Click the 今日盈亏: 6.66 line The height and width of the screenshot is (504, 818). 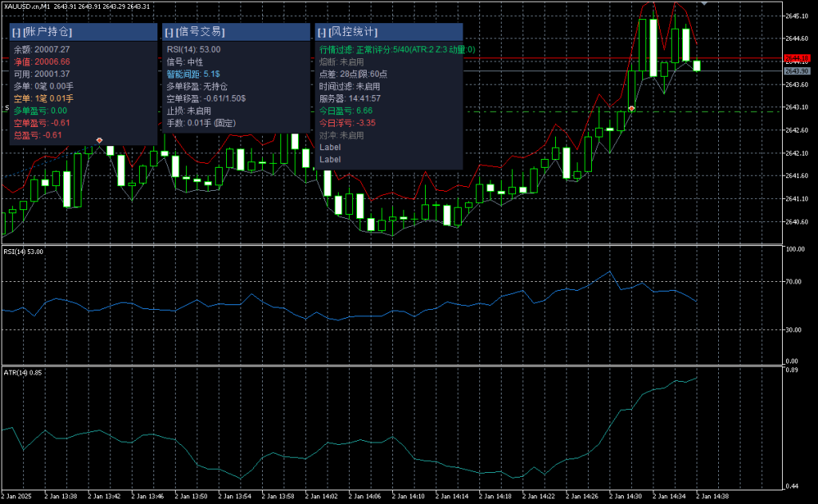point(346,110)
